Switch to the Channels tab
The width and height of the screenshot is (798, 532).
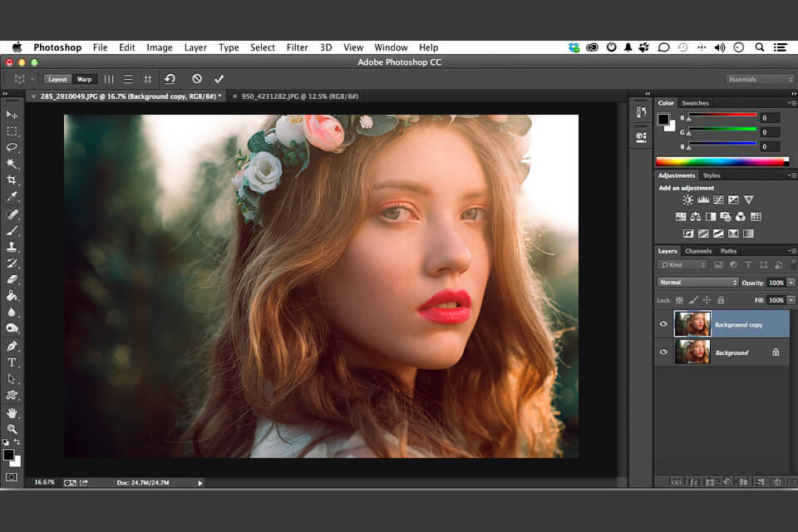[x=698, y=251]
